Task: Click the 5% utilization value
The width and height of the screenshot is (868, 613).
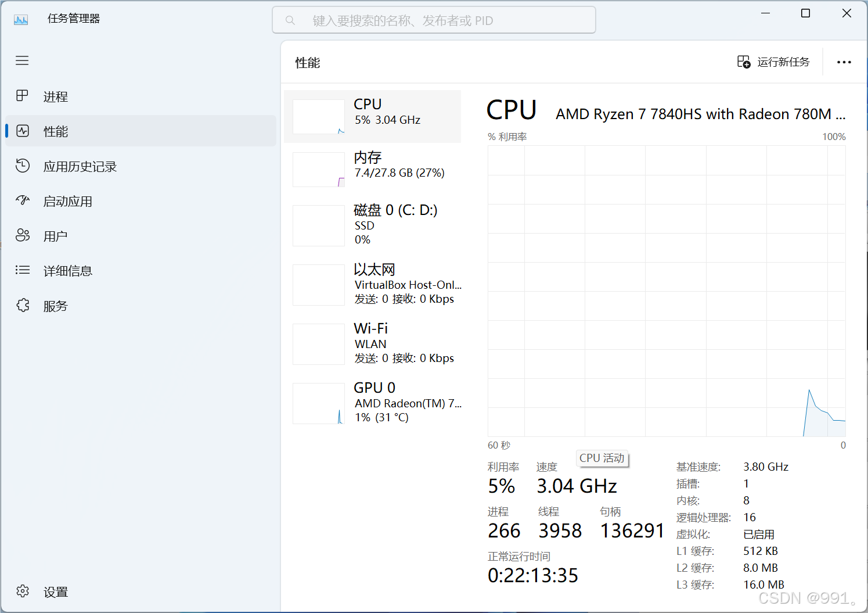Action: pyautogui.click(x=502, y=486)
